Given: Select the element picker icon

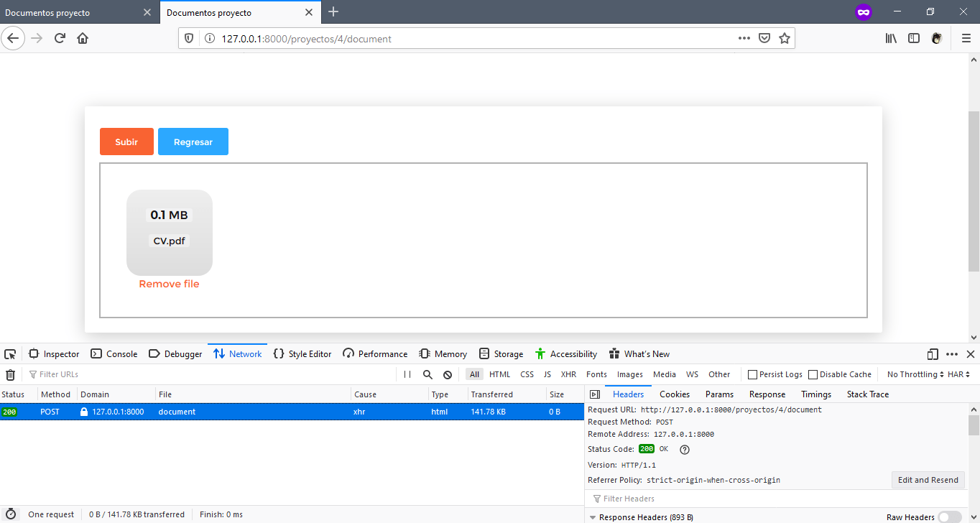Looking at the screenshot, I should pos(9,353).
